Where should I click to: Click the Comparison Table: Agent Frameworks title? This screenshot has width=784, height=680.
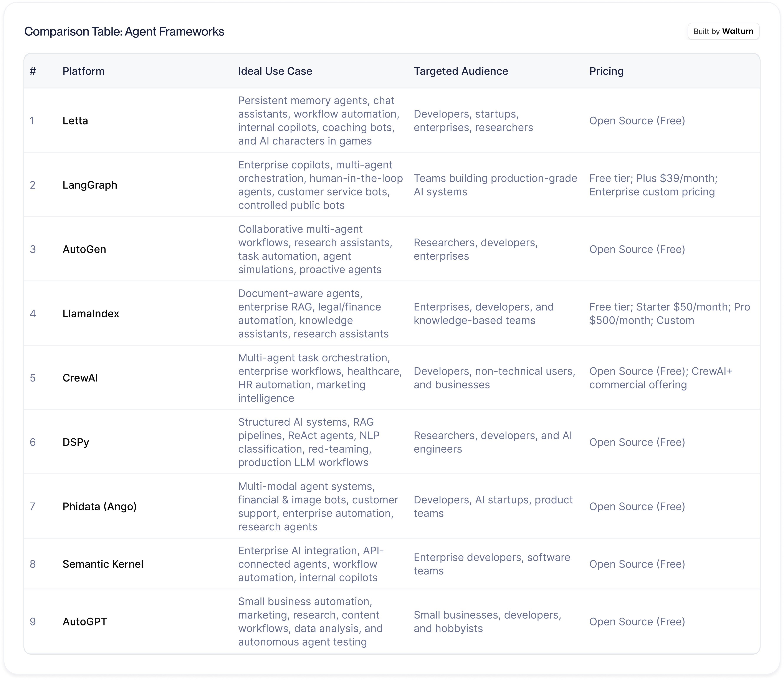pyautogui.click(x=124, y=31)
